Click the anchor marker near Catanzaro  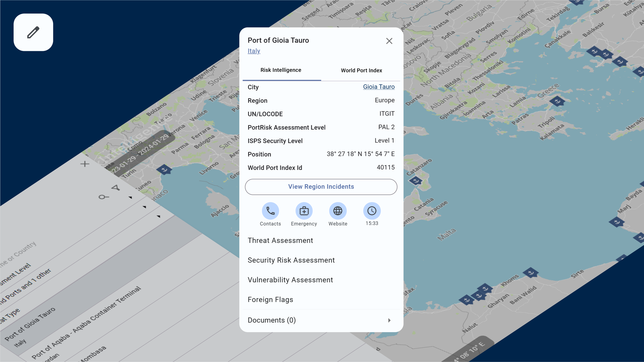click(416, 181)
